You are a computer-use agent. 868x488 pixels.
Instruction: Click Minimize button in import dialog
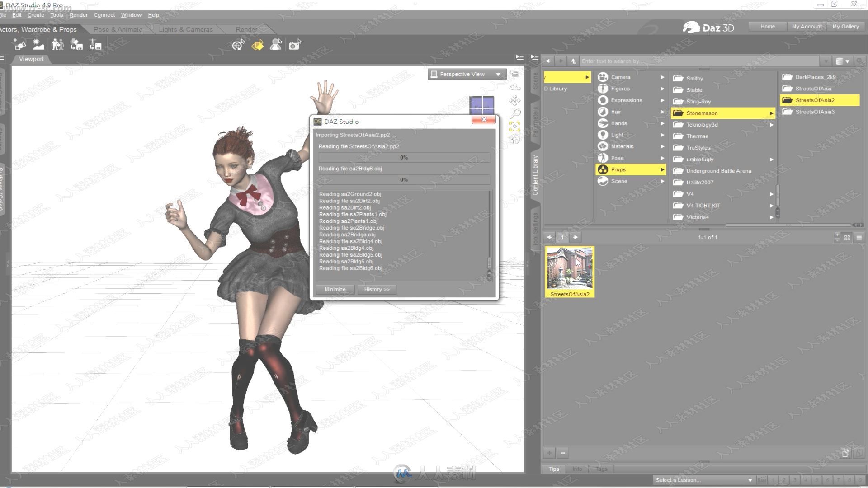[335, 289]
